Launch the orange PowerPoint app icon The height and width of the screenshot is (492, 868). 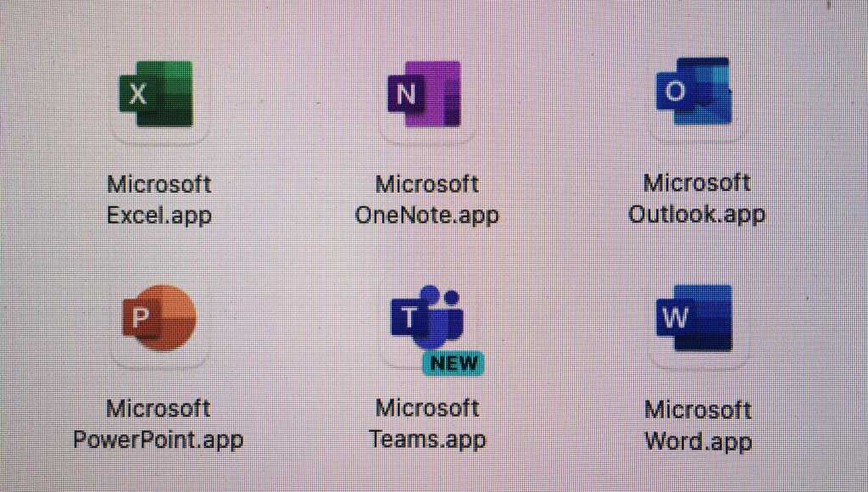(x=159, y=317)
